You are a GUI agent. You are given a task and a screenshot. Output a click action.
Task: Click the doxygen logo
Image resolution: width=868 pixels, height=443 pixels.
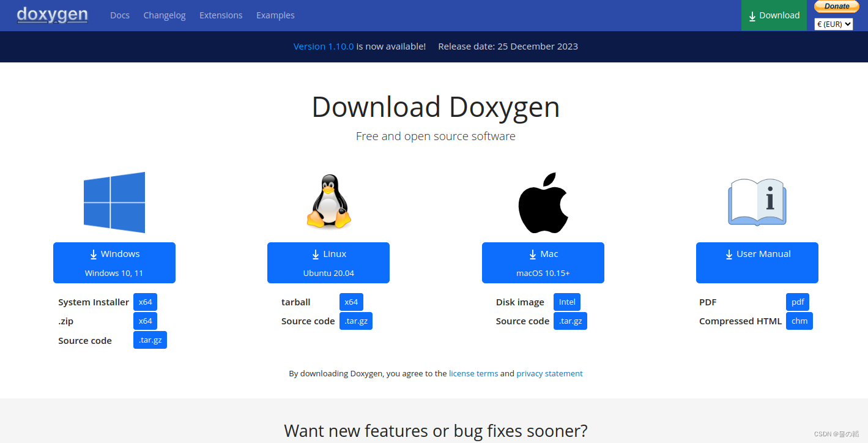tap(52, 15)
